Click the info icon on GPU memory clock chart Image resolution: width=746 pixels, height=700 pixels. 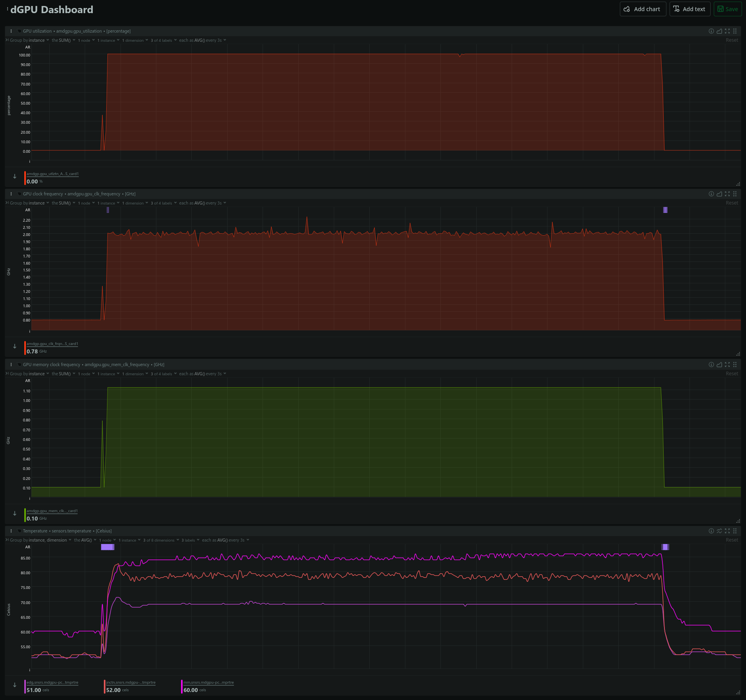[x=711, y=365]
